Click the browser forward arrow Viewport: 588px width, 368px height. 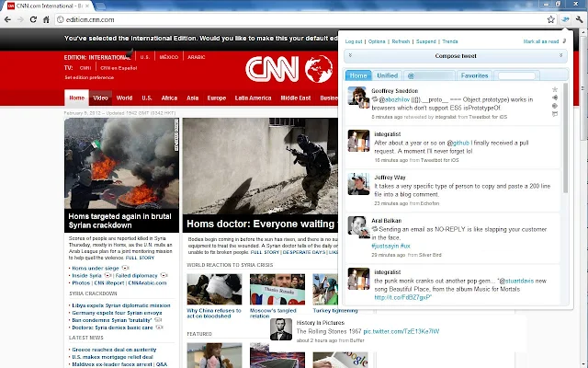pyautogui.click(x=20, y=19)
